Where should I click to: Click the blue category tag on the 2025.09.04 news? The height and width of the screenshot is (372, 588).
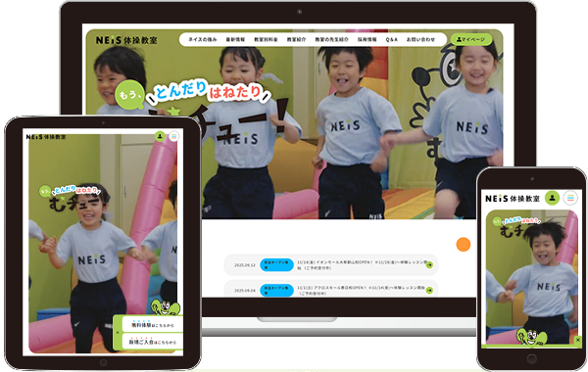[x=276, y=291]
